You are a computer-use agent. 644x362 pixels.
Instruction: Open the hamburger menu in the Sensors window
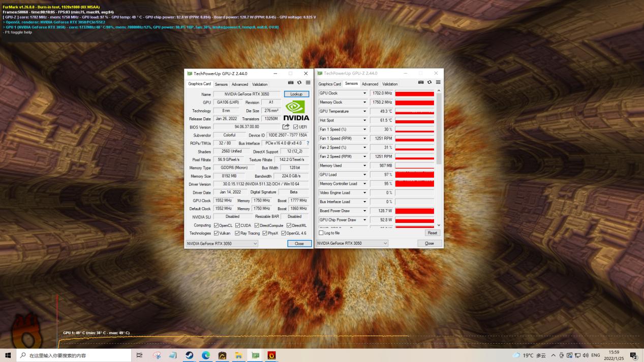438,82
